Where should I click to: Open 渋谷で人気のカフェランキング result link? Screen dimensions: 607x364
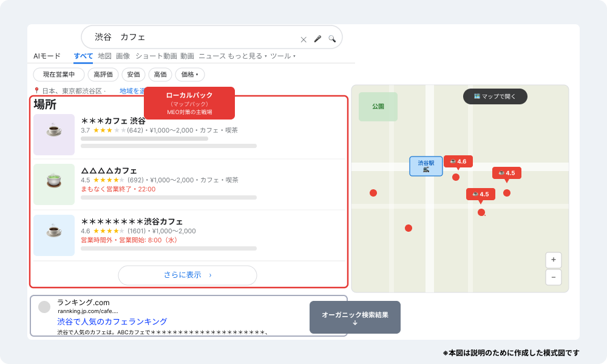[x=112, y=322]
